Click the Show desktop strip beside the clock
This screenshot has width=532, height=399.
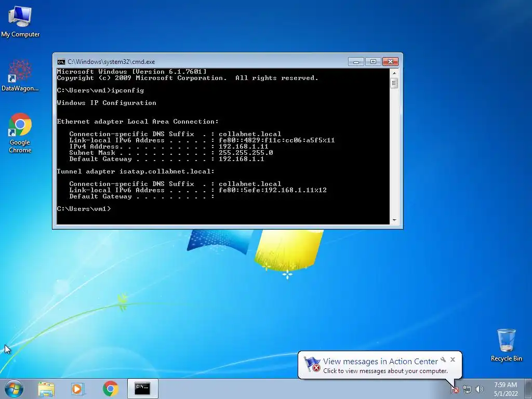pyautogui.click(x=528, y=389)
